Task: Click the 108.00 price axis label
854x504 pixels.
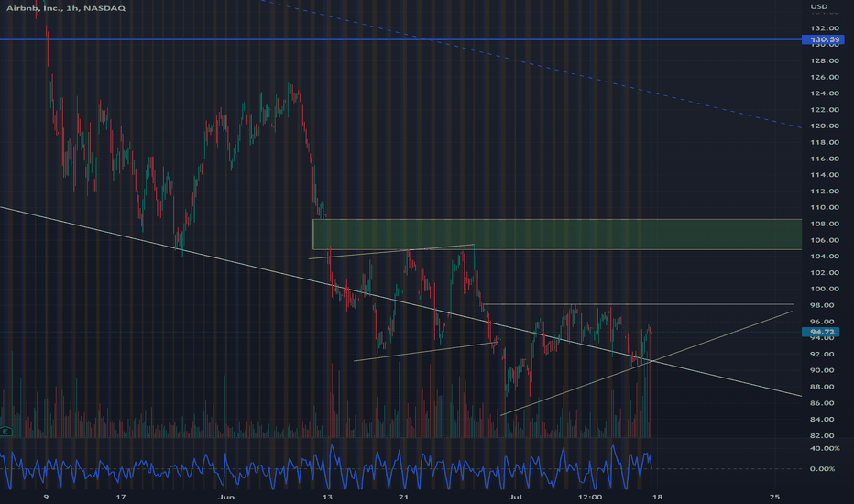Action: (x=824, y=224)
